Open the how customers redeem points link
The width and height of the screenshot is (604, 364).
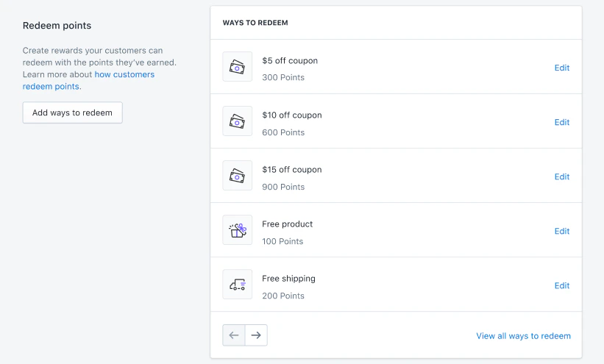(124, 75)
